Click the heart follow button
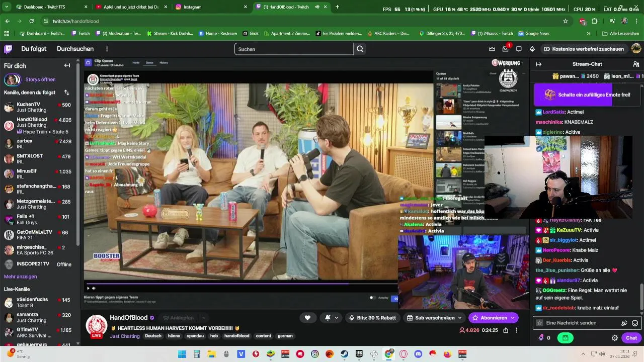Screen dimensions: 644x362 coord(307,318)
